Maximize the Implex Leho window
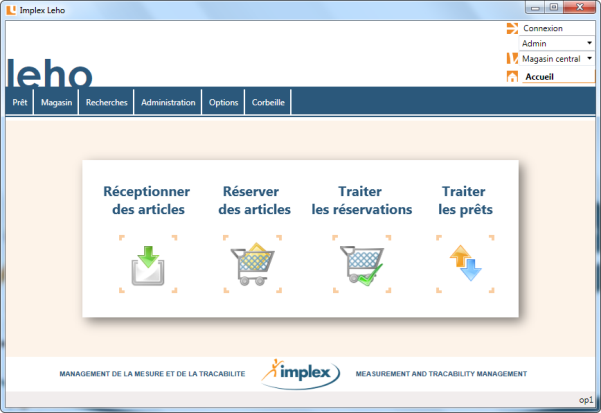Screen dimensions: 601x413 [x=554, y=7]
